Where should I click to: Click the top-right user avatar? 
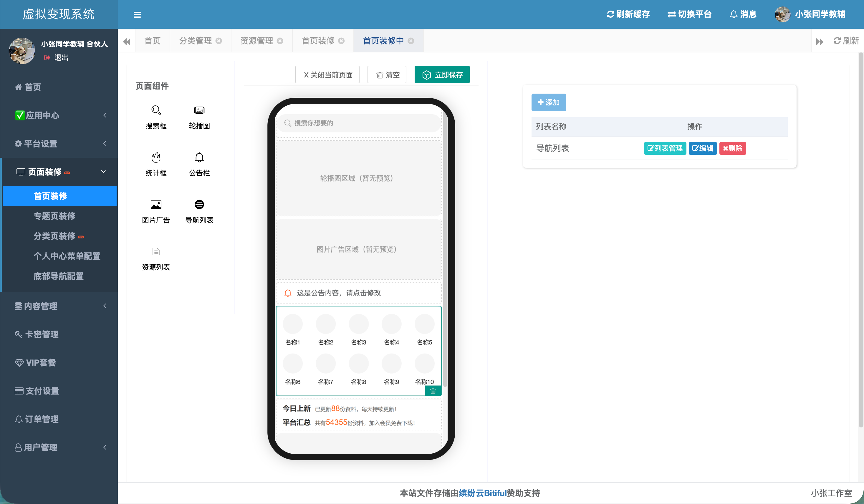(783, 14)
